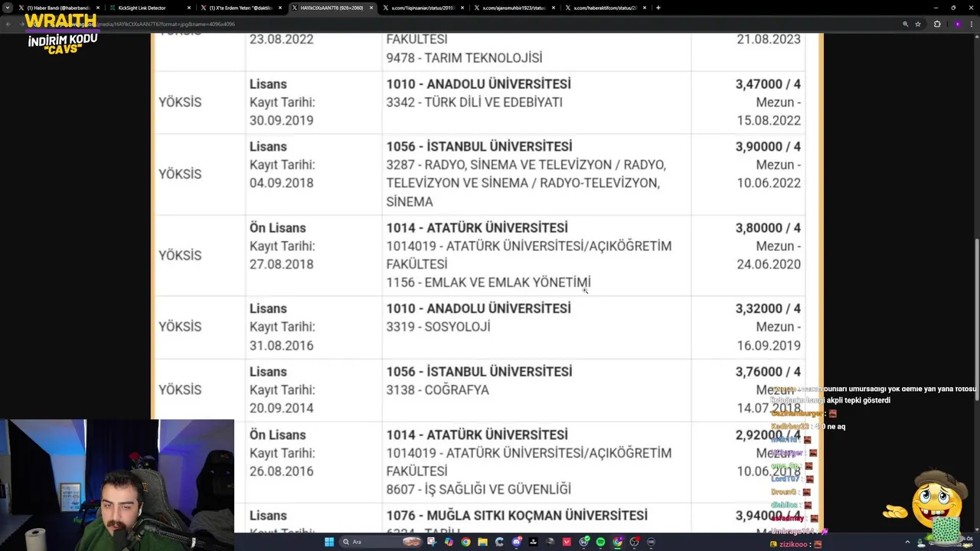Click the GPA value 3,32000 / 4
The image size is (980, 551).
point(768,308)
